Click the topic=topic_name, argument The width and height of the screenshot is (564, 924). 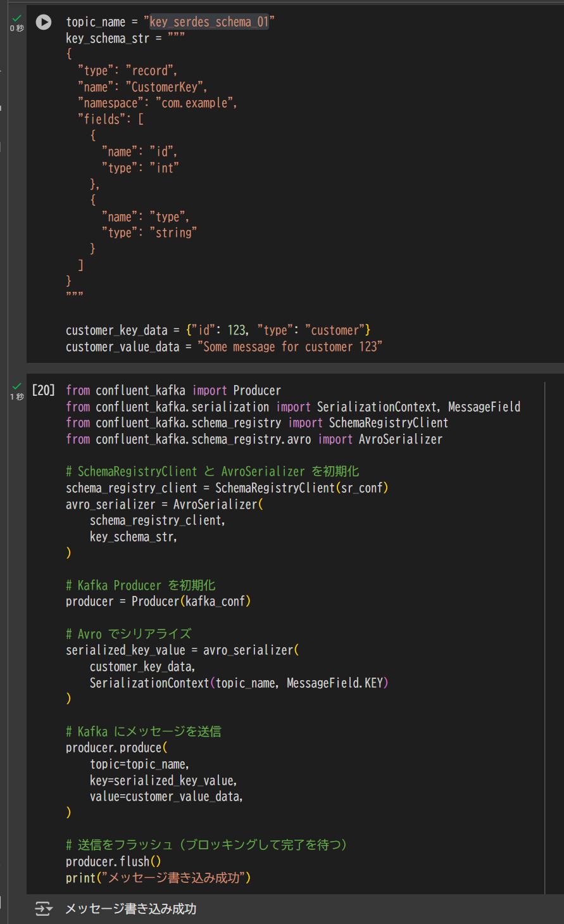[x=139, y=764]
